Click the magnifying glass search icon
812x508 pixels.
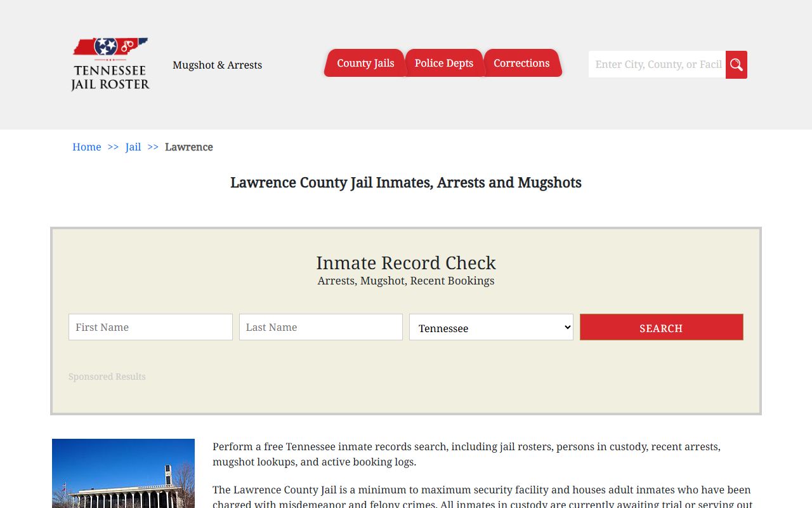[x=737, y=65]
